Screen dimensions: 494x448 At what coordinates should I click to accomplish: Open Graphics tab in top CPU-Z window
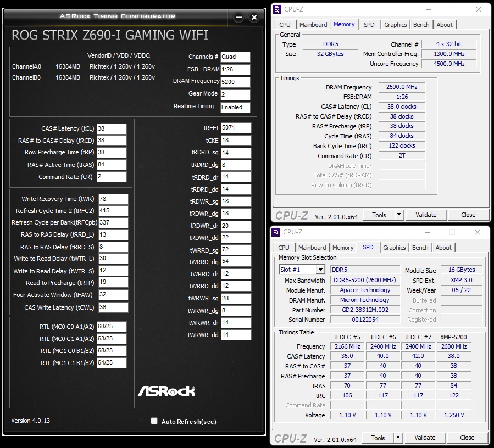point(396,25)
